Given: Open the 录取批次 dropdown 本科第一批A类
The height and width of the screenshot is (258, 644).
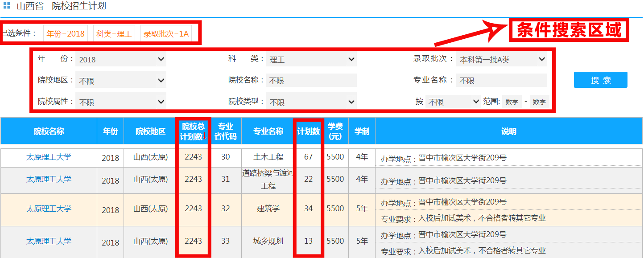Looking at the screenshot, I should click(x=501, y=59).
